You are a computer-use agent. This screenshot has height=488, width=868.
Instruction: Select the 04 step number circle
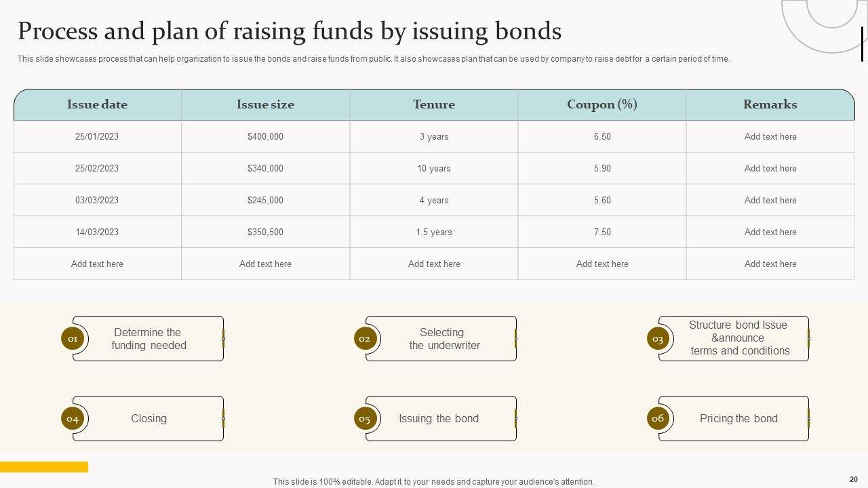pos(73,418)
